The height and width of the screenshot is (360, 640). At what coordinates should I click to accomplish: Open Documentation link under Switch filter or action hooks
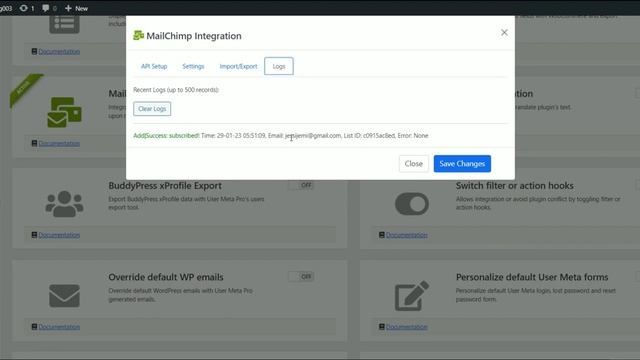click(407, 235)
